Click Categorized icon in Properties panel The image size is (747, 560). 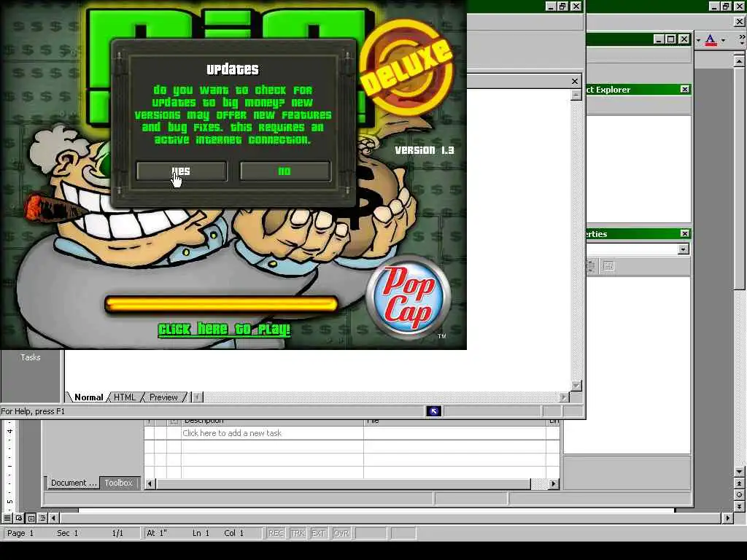point(591,266)
